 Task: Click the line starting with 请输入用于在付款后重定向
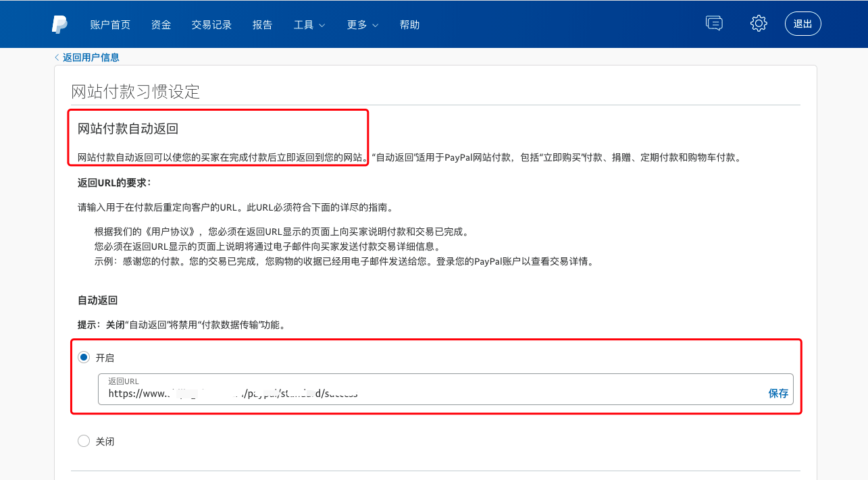(235, 207)
